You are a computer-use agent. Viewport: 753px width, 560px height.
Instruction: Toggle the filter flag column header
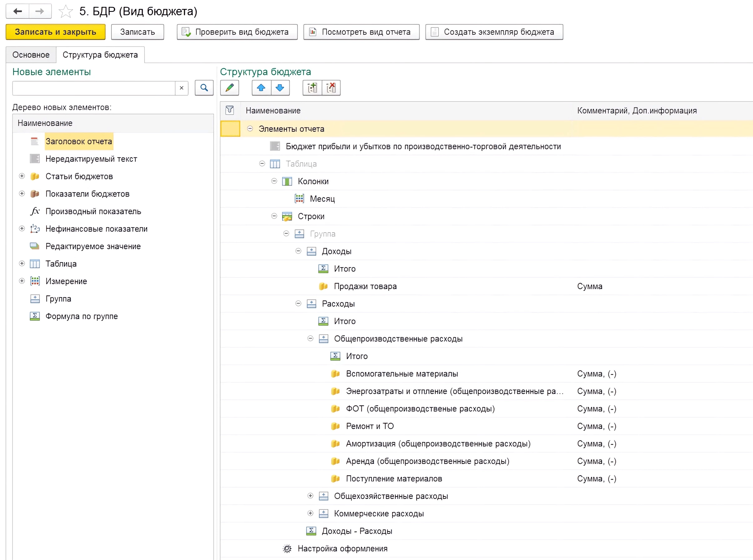(x=230, y=110)
